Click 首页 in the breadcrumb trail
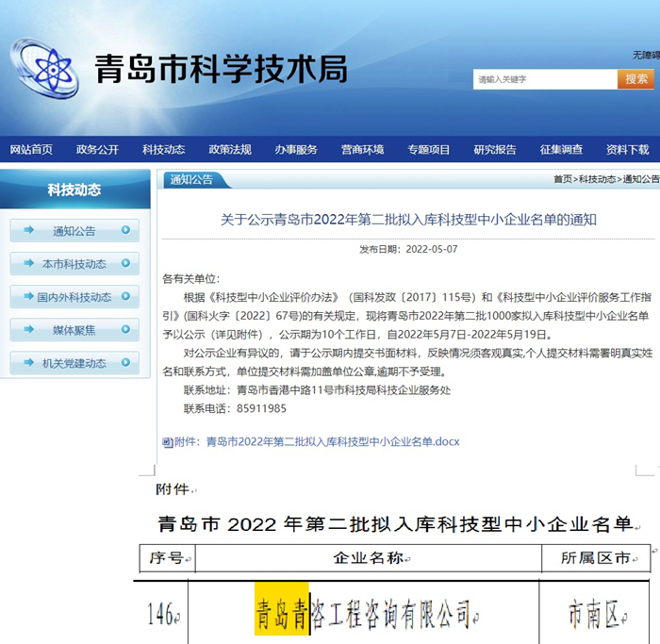The width and height of the screenshot is (660, 644). click(563, 179)
